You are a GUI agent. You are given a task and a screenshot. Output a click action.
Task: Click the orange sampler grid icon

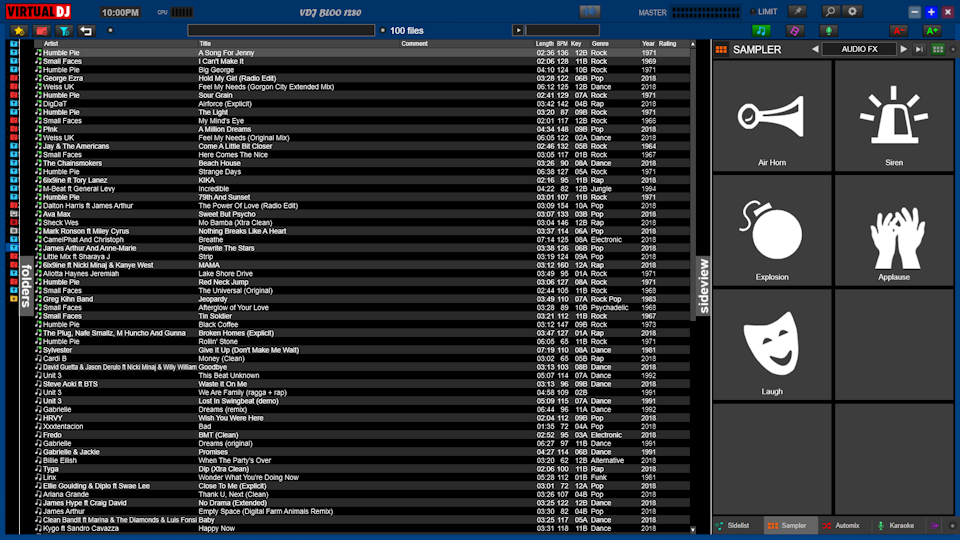click(x=721, y=50)
